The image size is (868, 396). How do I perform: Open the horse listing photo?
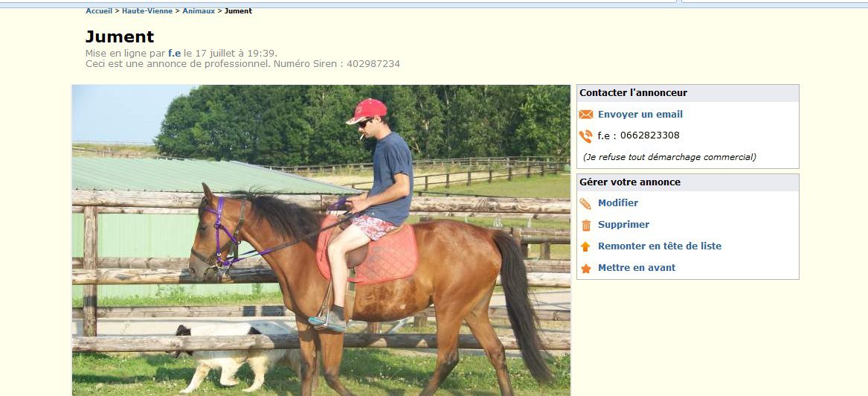click(321, 240)
